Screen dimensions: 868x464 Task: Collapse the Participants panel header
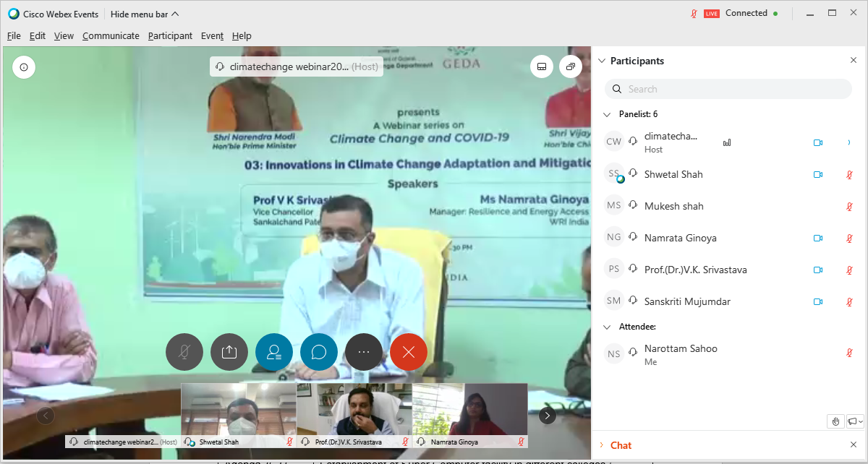click(601, 61)
